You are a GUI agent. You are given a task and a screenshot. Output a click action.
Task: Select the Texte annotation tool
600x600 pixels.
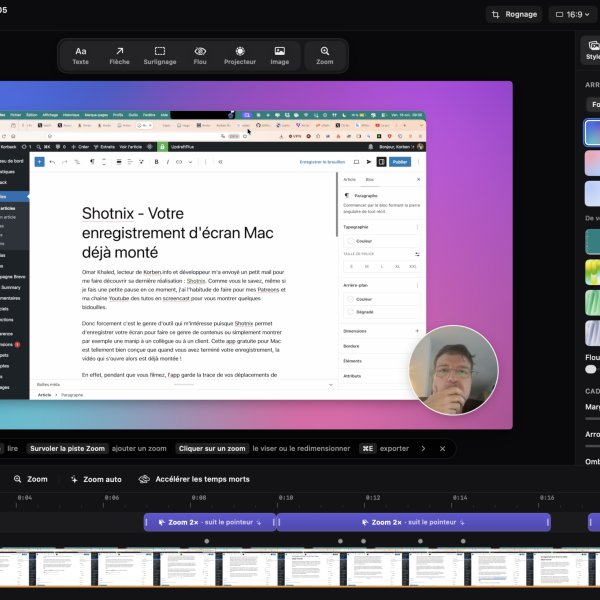(80, 56)
